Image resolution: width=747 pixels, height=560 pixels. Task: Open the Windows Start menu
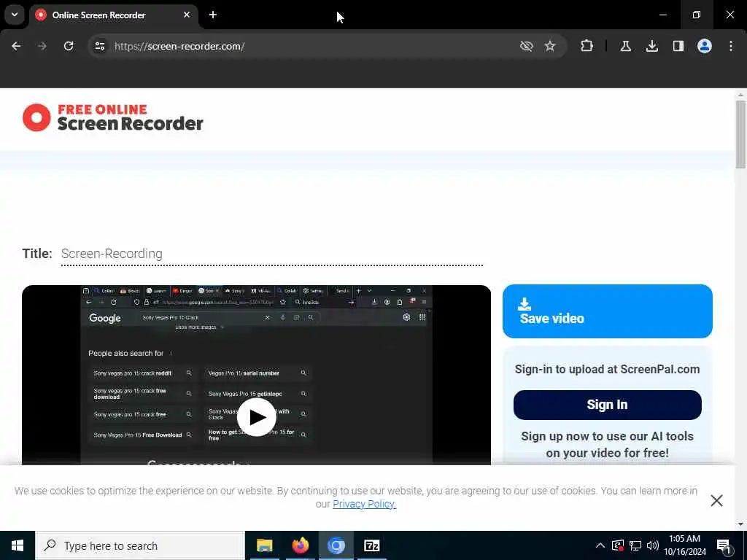(x=18, y=545)
